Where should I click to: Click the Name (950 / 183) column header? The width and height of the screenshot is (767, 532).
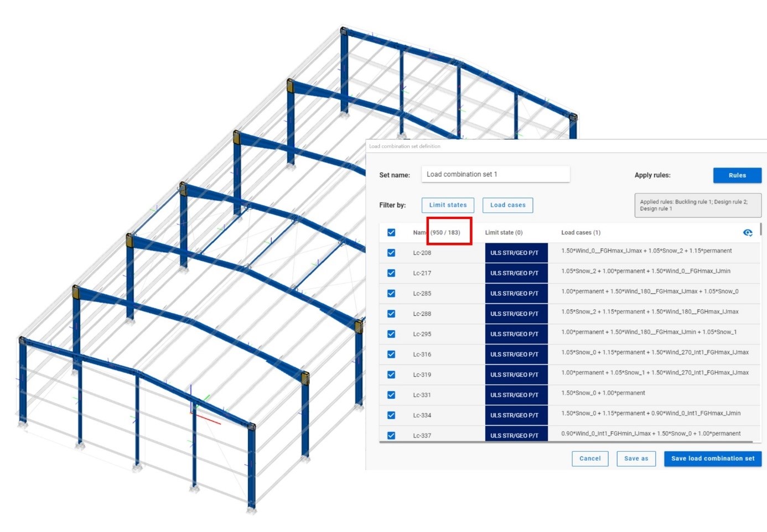coord(437,232)
